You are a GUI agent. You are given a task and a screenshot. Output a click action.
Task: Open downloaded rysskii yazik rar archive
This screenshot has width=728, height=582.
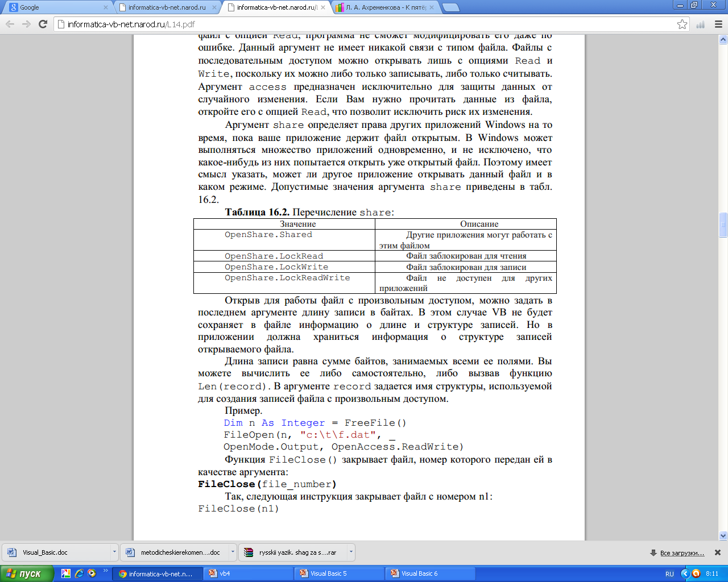click(293, 552)
